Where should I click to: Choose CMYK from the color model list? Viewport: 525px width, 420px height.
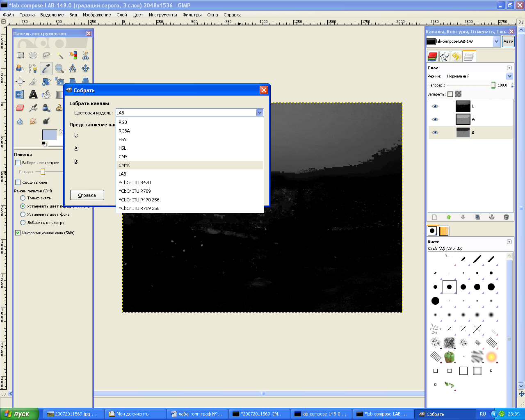tap(189, 165)
